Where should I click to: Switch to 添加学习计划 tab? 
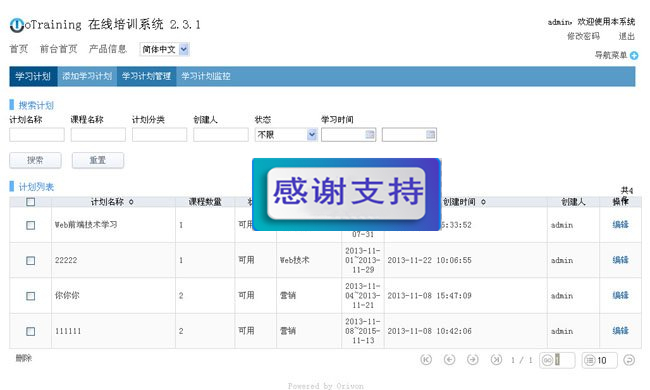tap(87, 76)
